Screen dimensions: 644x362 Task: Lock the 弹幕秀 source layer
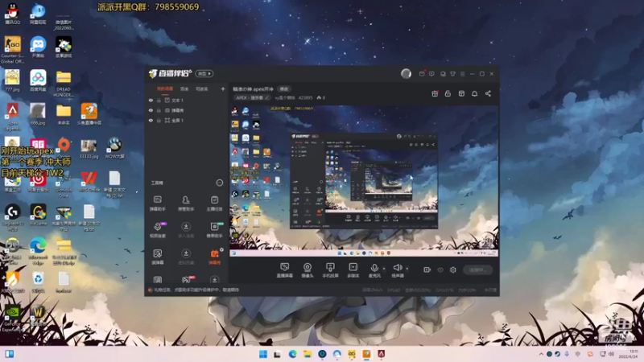pos(159,110)
